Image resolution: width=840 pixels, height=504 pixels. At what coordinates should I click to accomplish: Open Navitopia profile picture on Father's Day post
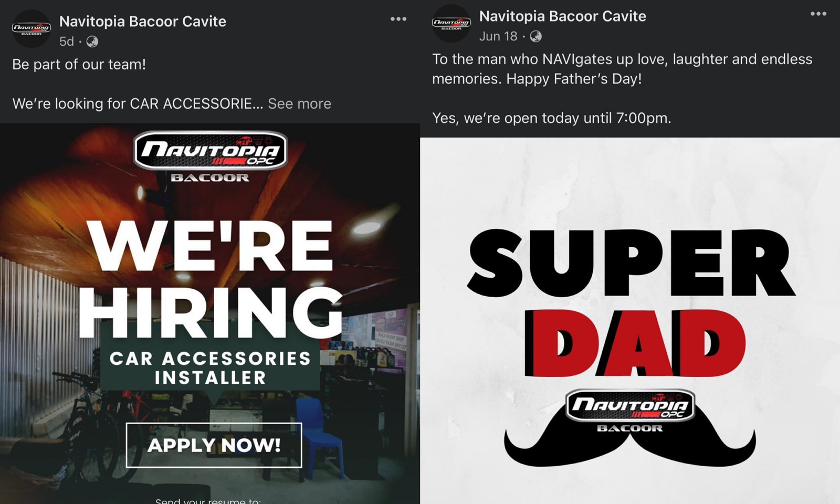(x=451, y=24)
